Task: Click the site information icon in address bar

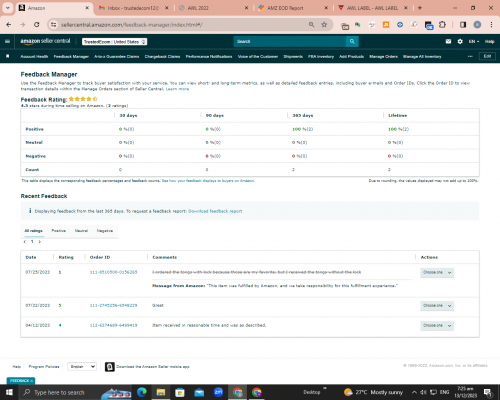Action: pyautogui.click(x=53, y=25)
